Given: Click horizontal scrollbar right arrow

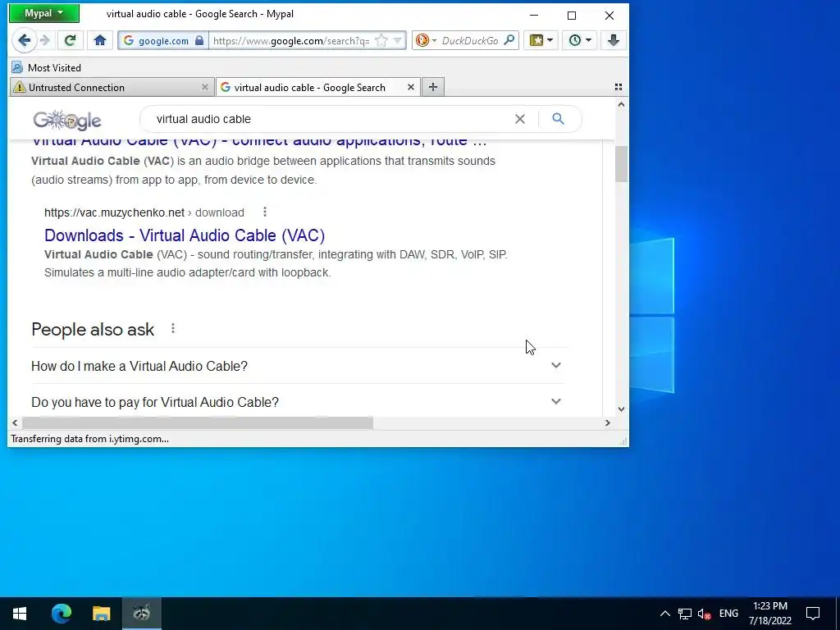Looking at the screenshot, I should point(608,422).
